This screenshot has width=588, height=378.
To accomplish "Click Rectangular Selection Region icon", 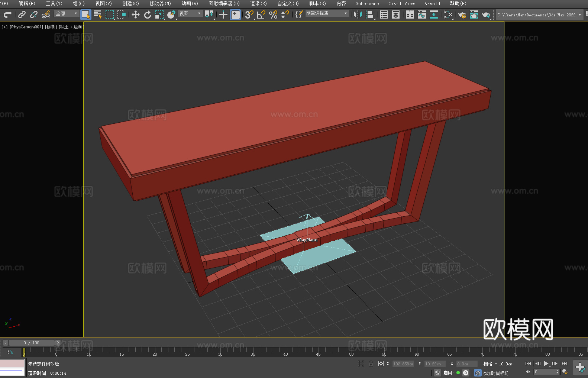I will point(110,14).
